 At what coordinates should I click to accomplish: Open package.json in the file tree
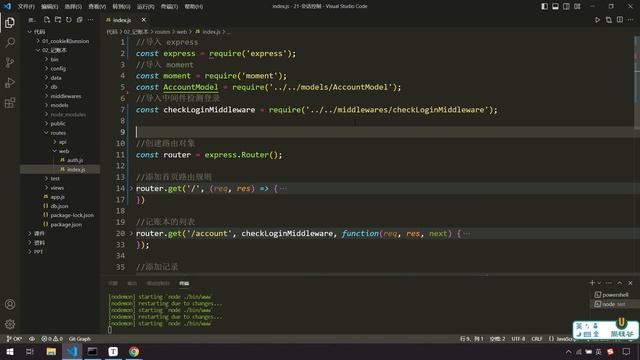tap(66, 224)
